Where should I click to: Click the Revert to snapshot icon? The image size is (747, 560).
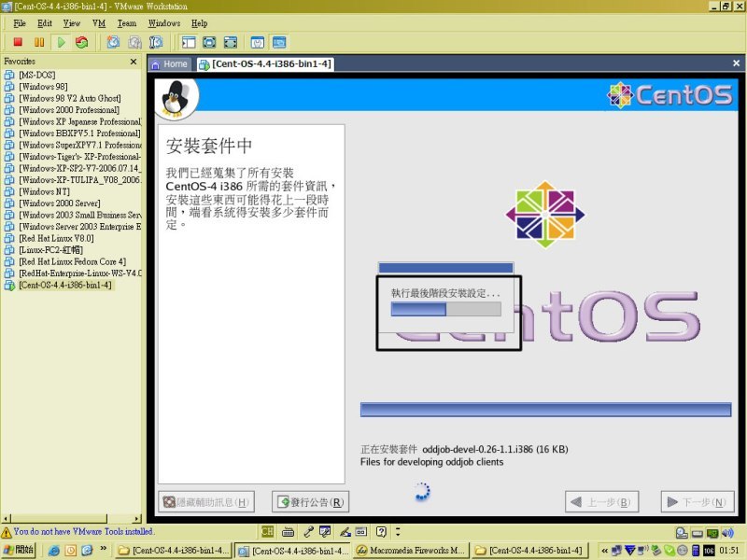pyautogui.click(x=134, y=42)
